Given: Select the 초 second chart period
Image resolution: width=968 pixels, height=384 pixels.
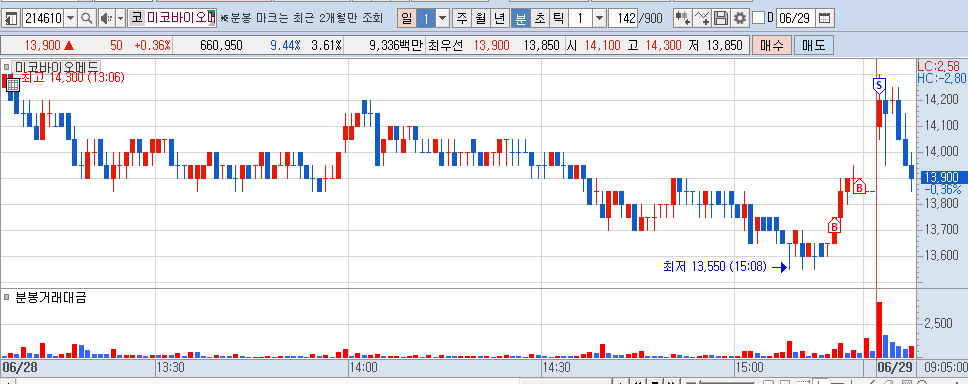Looking at the screenshot, I should point(540,19).
